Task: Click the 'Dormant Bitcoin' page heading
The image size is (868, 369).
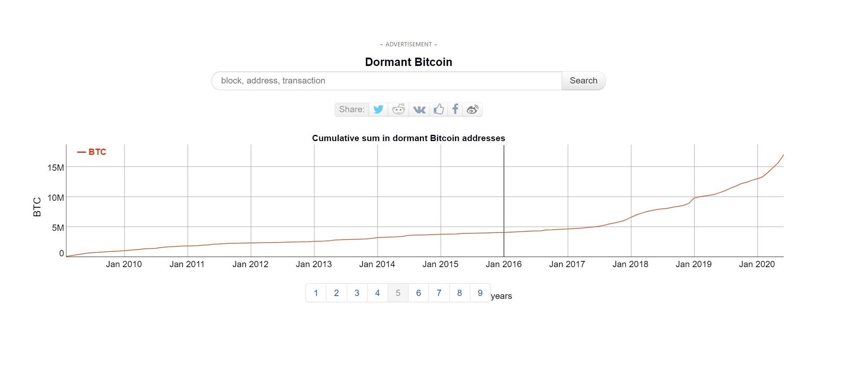Action: click(409, 62)
